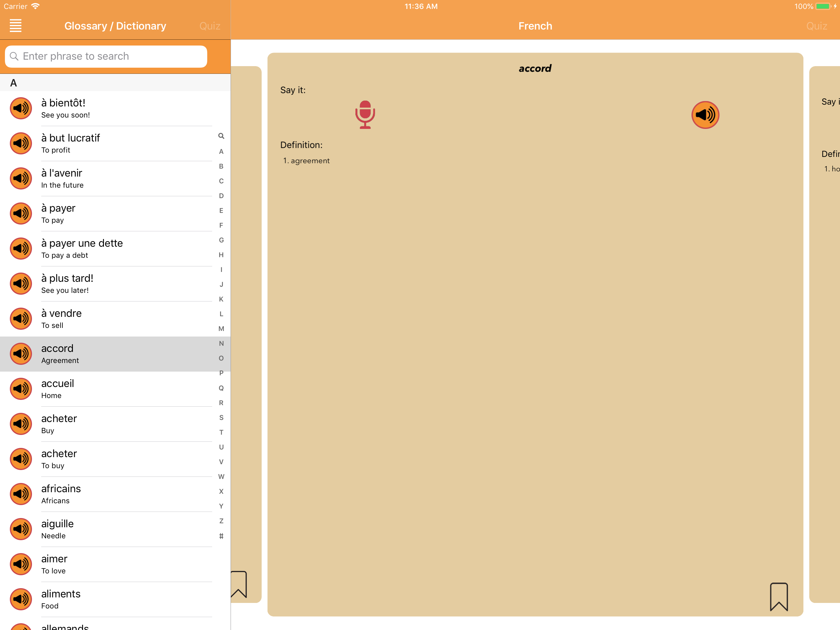The image size is (840, 630).
Task: Jump to letter M in the index
Action: (221, 329)
